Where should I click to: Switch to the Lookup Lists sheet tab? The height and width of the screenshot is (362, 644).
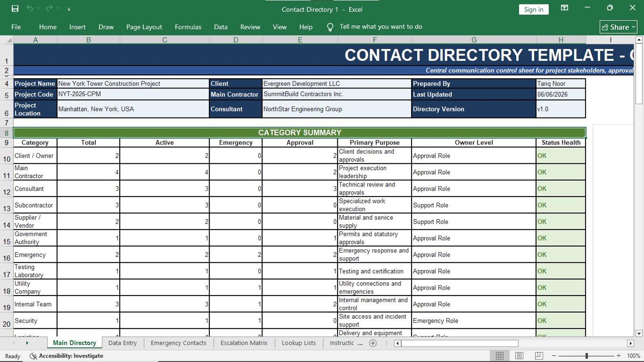coord(298,343)
